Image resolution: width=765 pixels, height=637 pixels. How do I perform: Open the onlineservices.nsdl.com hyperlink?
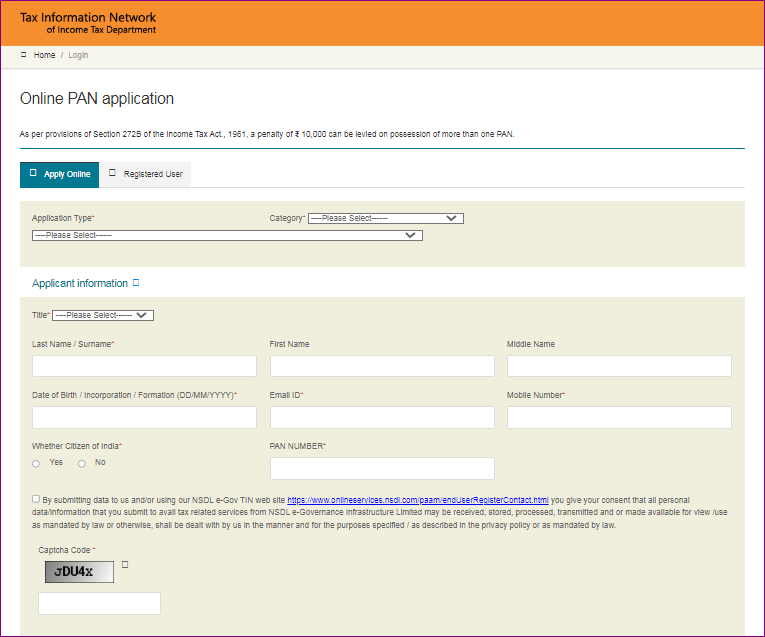[418, 499]
